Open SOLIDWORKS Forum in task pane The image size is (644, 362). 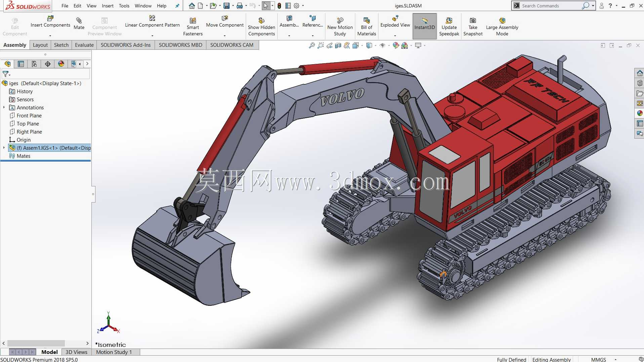[640, 134]
